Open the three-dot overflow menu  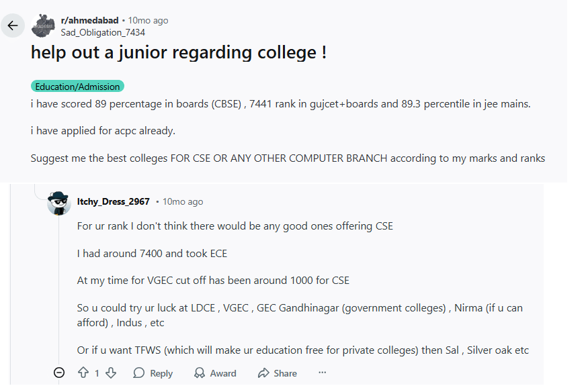(x=322, y=373)
